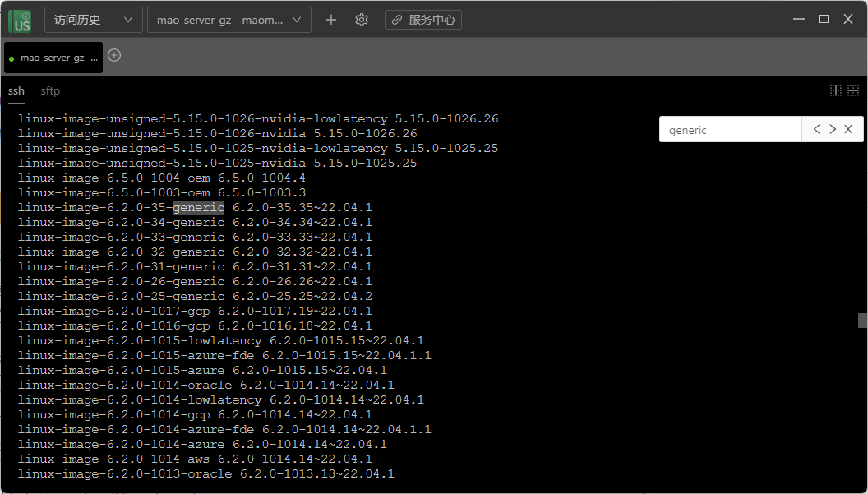The image size is (868, 494).
Task: Maximize the terminal window
Action: pyautogui.click(x=824, y=19)
